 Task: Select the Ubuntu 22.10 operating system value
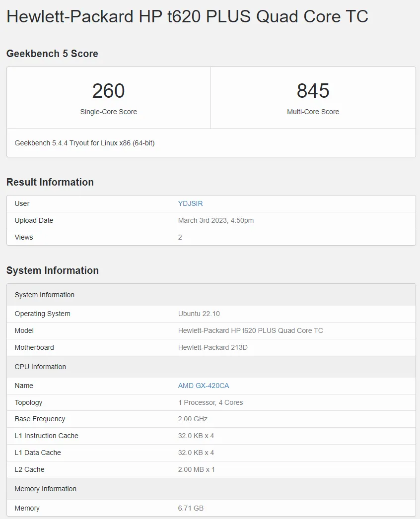[x=199, y=314]
